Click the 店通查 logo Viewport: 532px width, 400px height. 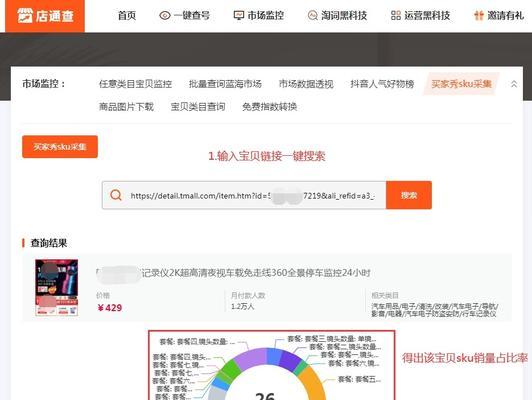tap(45, 16)
